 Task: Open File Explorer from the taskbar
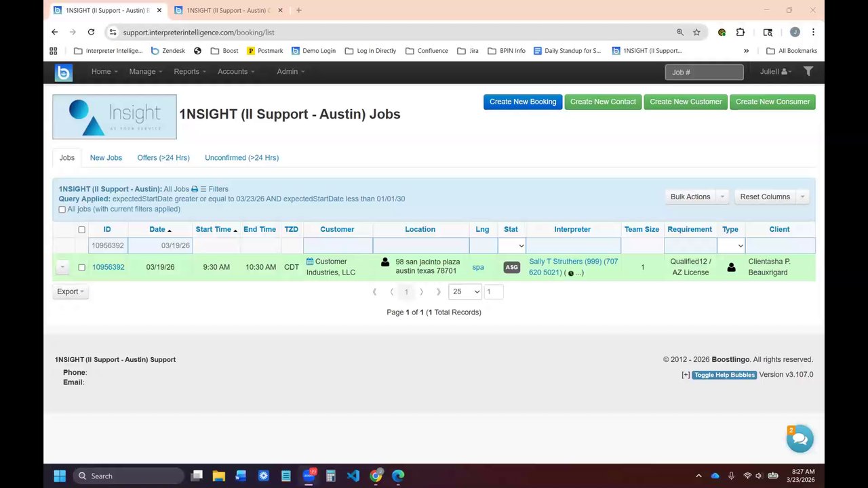[219, 476]
